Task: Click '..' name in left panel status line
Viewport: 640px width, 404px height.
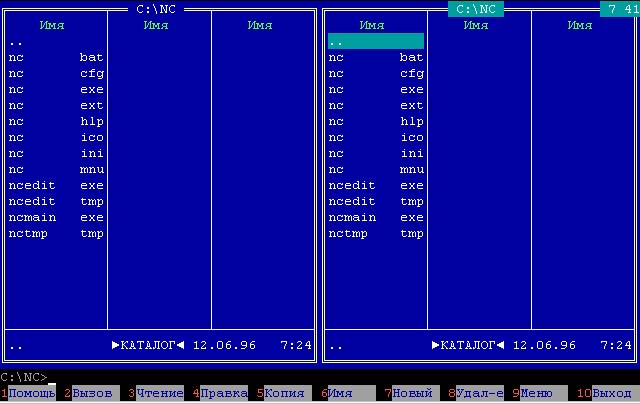Action: click(16, 347)
